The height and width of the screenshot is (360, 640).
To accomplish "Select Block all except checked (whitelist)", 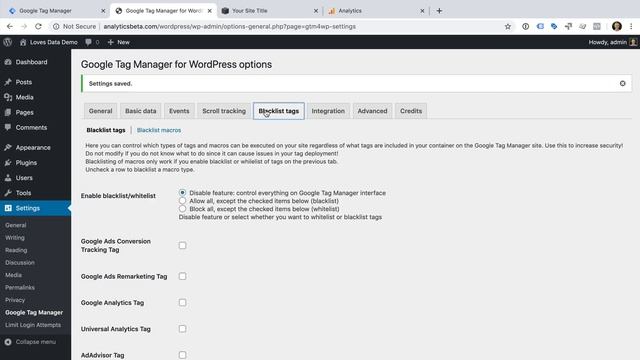I will 182,209.
